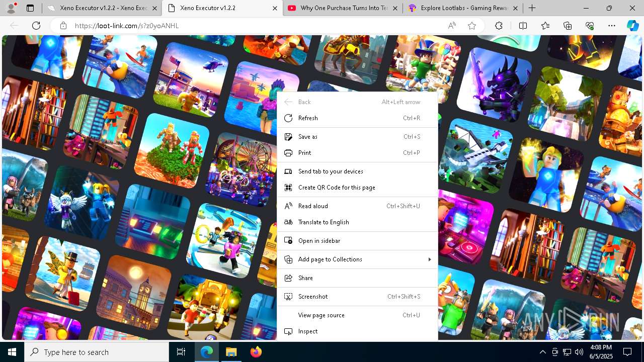Click the taskbar search box

97,352
